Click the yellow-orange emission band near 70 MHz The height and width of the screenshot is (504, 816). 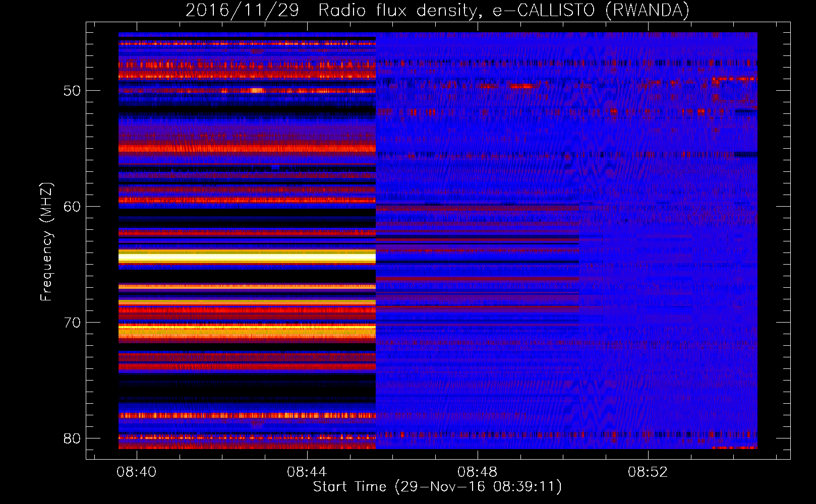tap(247, 332)
